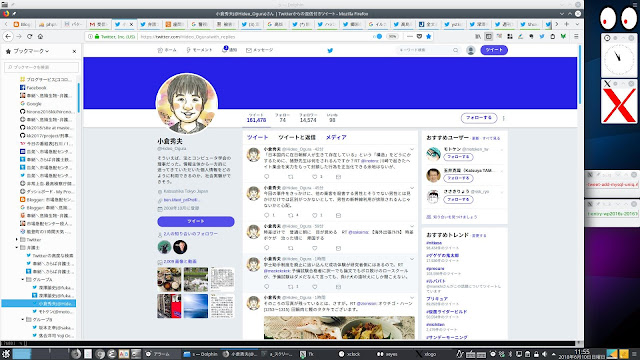Switch to the ツイート tab
This screenshot has width=640, height=360.
click(x=258, y=138)
